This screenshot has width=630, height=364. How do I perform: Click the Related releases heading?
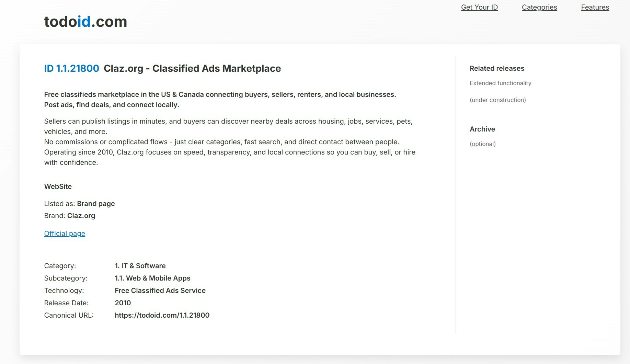click(x=497, y=68)
